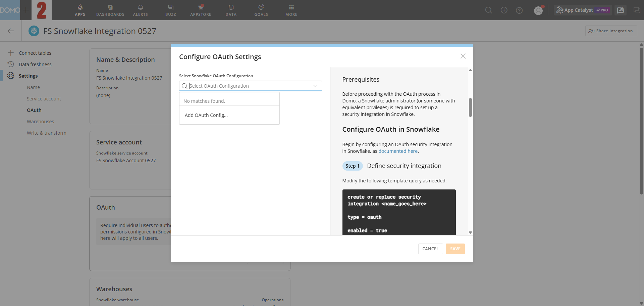This screenshot has height=306, width=644.
Task: Click the share/export icon beside App Catalyst
Action: [621, 10]
